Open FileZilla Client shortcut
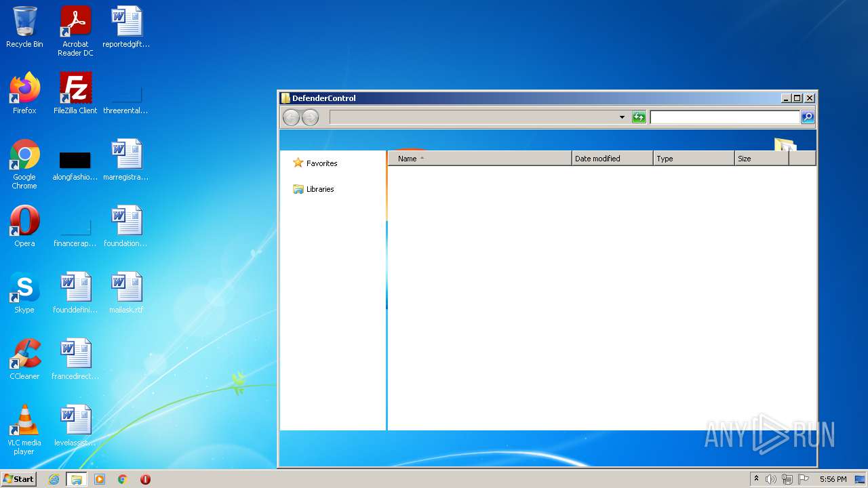 75,94
